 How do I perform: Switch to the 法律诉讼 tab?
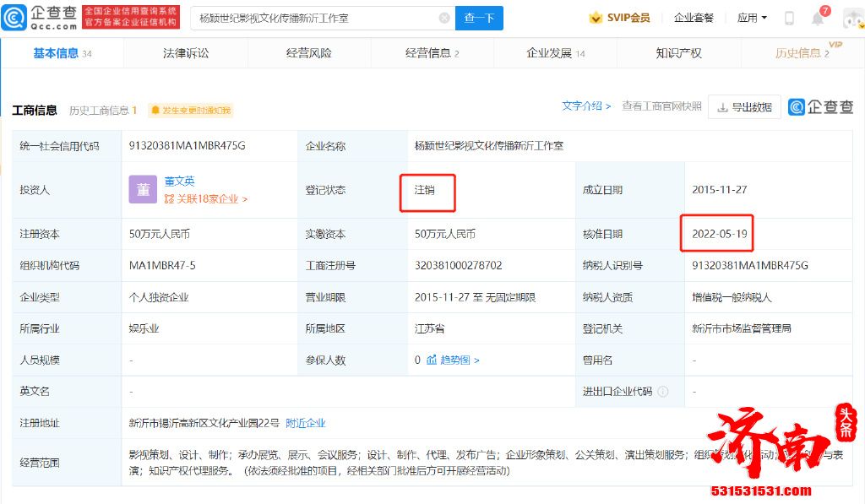[x=186, y=53]
